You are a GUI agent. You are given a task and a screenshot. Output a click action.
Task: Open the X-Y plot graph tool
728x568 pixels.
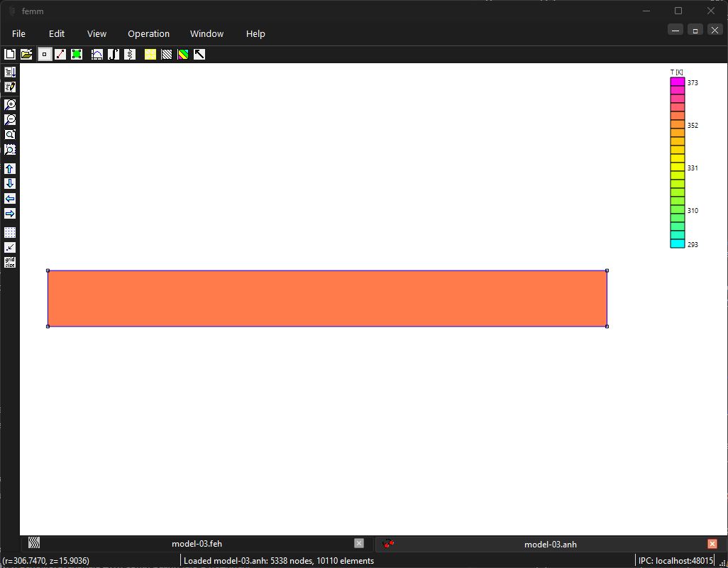pos(97,55)
